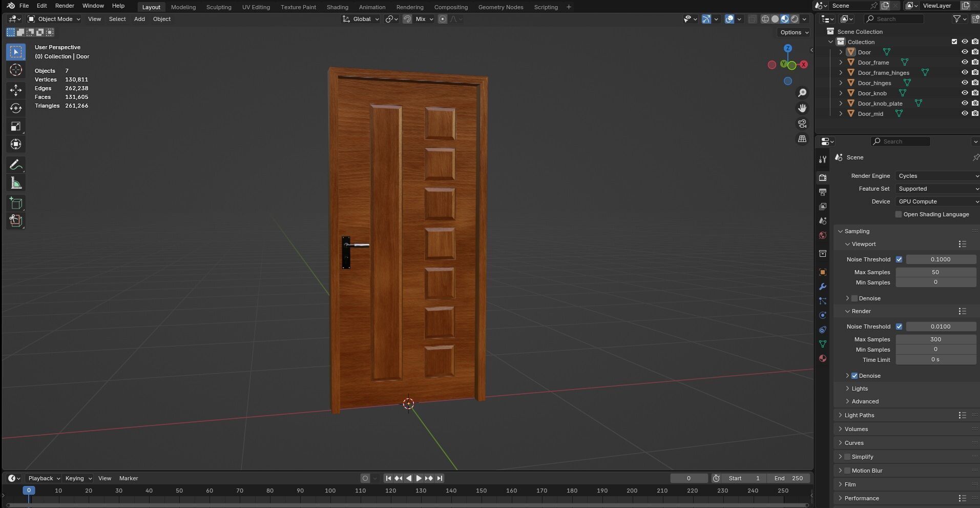Screen dimensions: 980x508
Task: Click the viewport pan hand icon
Action: pyautogui.click(x=802, y=108)
